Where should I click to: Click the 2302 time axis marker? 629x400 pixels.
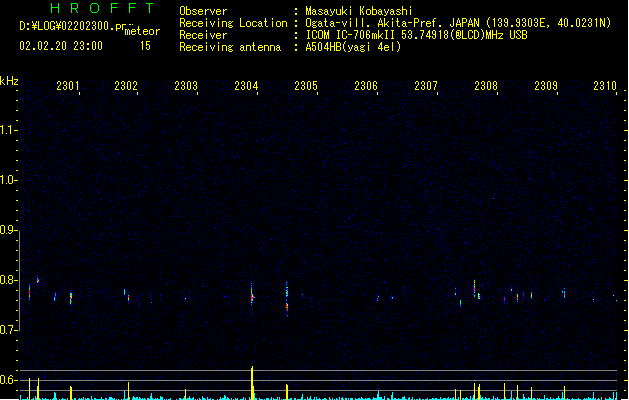pyautogui.click(x=126, y=86)
